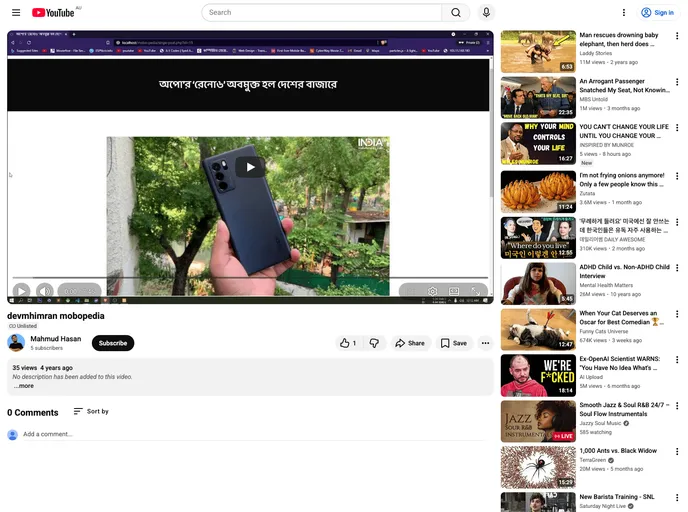Viewport: 688px width, 512px height.
Task: Mute the video with the volume icon
Action: [x=45, y=292]
